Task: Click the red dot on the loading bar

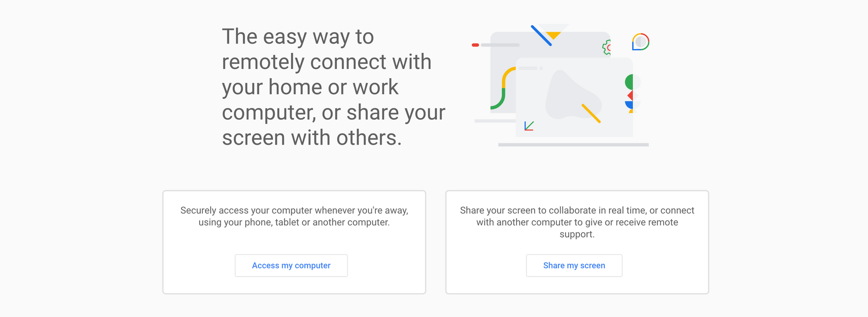Action: (475, 45)
